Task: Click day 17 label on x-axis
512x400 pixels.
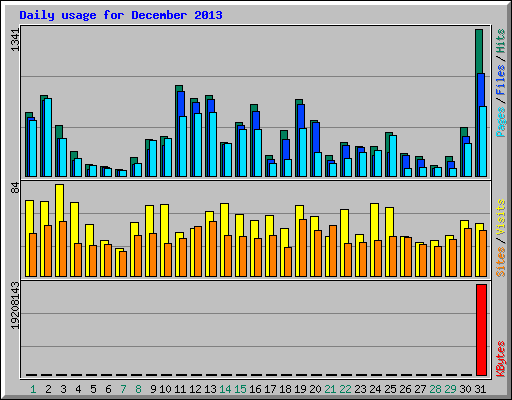Action: coord(270,389)
